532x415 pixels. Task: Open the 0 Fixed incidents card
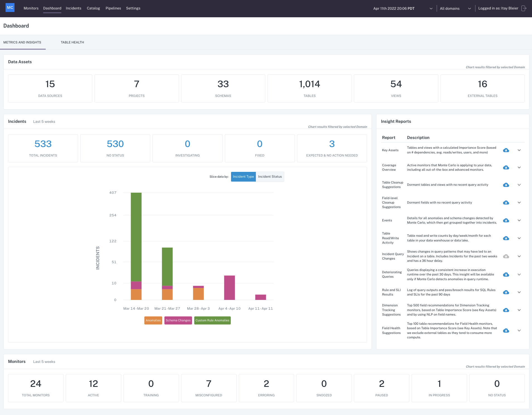[x=260, y=148]
